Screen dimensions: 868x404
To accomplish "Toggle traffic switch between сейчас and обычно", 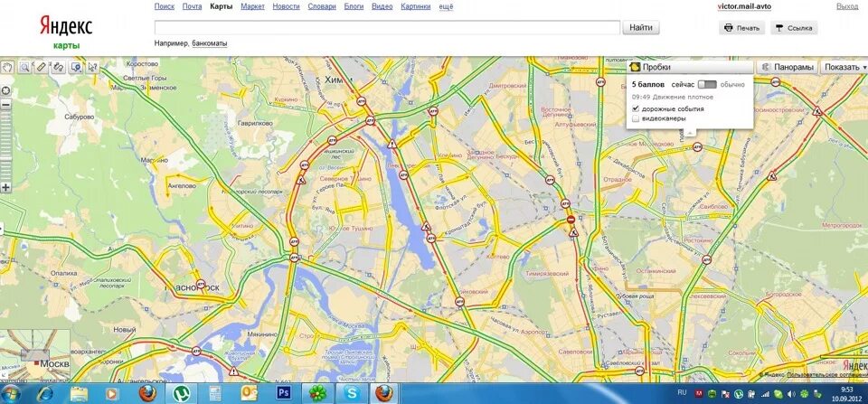I will (x=707, y=85).
